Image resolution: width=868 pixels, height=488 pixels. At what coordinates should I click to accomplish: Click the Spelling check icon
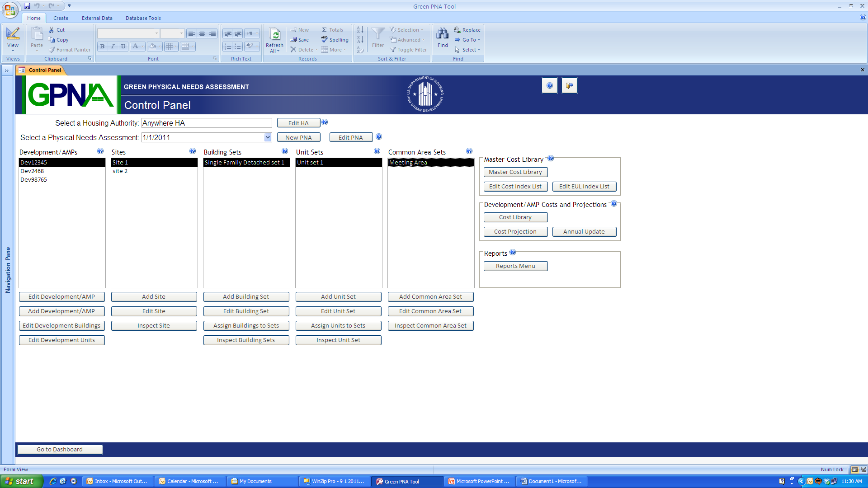click(324, 40)
